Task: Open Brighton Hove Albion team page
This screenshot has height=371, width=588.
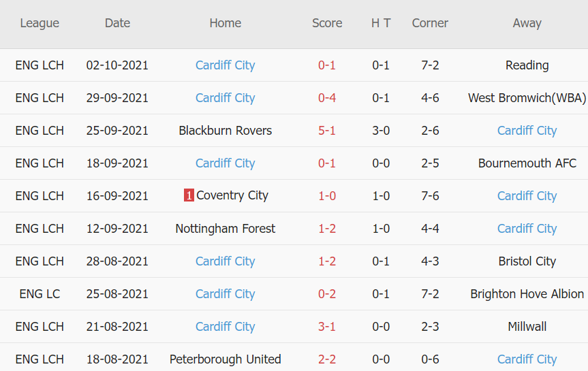Action: (527, 294)
